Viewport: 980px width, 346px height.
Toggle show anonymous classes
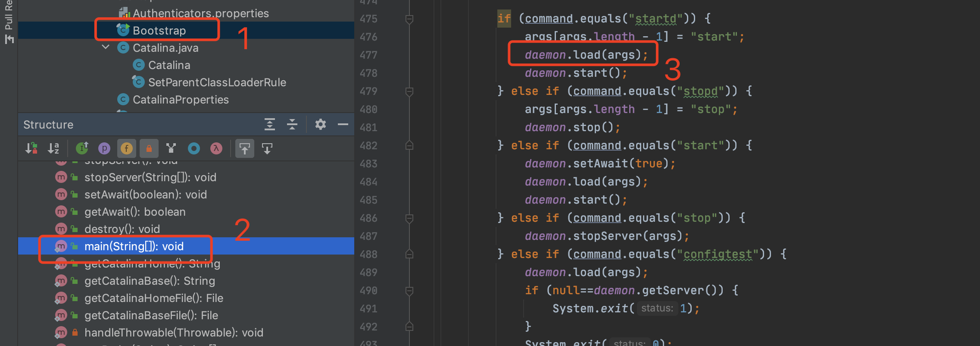coord(194,148)
